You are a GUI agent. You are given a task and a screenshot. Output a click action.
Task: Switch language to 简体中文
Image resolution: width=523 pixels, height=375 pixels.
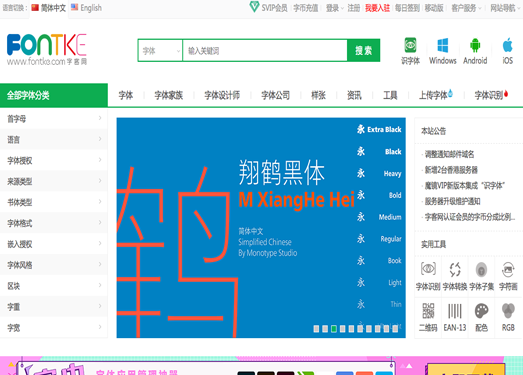coord(49,8)
